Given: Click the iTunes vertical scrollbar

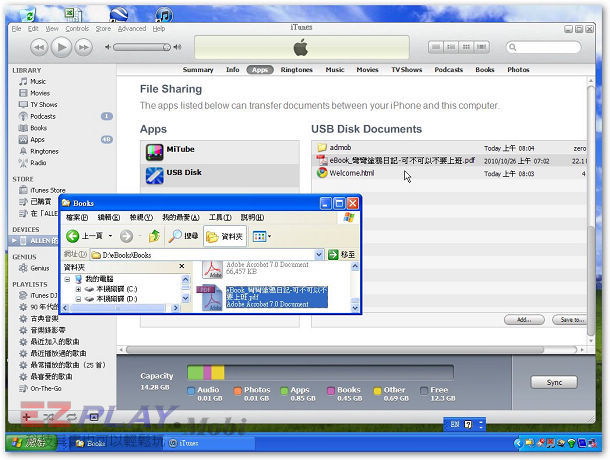Looking at the screenshot, I should coord(591,210).
